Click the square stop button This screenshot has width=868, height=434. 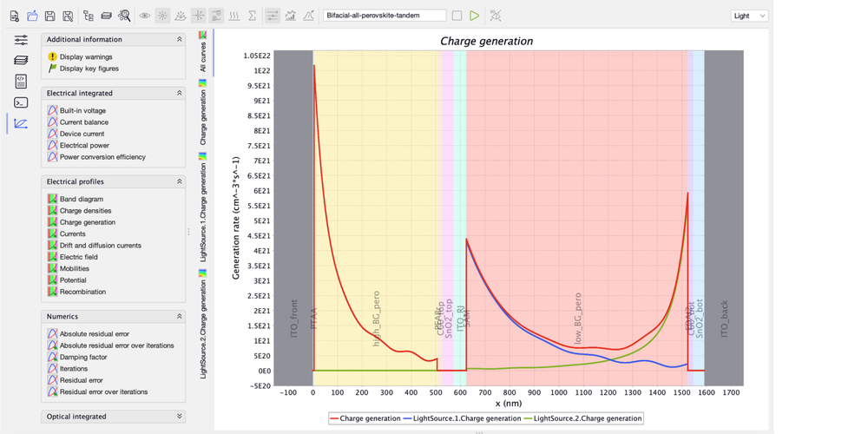457,16
